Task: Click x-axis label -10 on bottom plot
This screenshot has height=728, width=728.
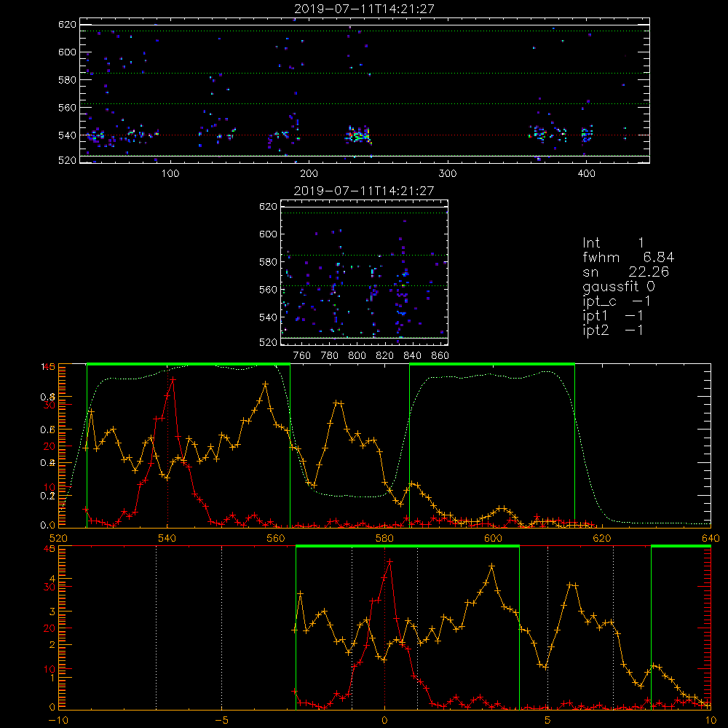Action: [58, 721]
